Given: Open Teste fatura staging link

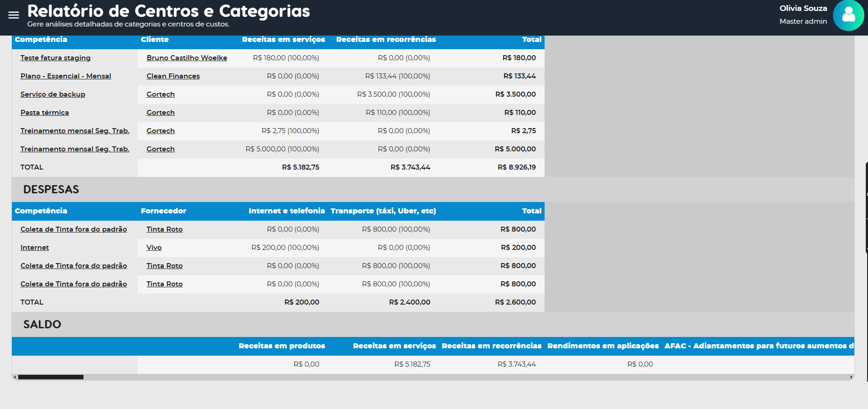Looking at the screenshot, I should tap(55, 58).
